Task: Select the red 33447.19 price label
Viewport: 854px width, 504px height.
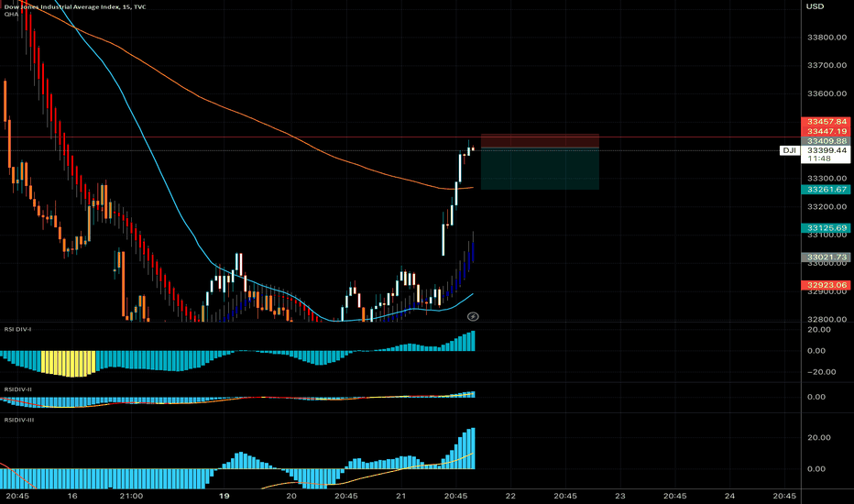Action: 827,131
